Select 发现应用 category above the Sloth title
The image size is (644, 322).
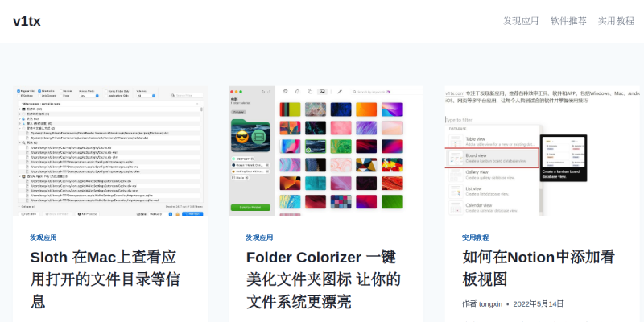pos(43,237)
